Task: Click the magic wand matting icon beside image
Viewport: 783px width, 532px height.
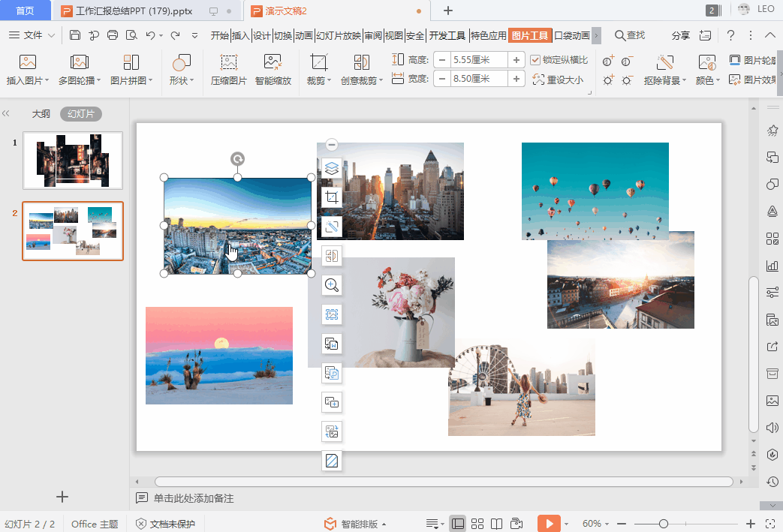Action: tap(331, 226)
